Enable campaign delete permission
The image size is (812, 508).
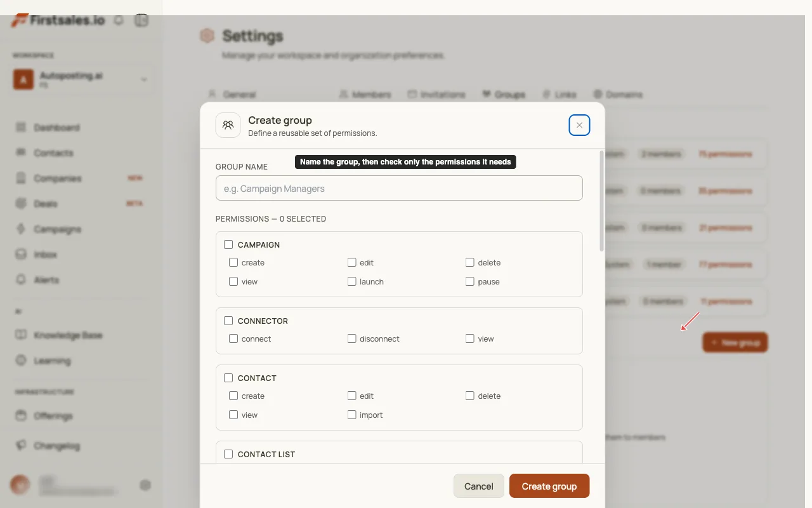point(469,262)
